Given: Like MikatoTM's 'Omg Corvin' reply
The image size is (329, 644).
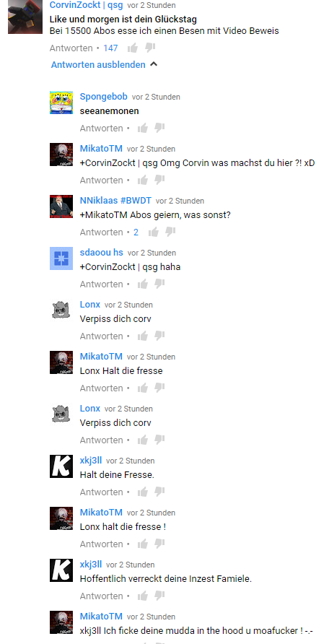Looking at the screenshot, I should 142,180.
